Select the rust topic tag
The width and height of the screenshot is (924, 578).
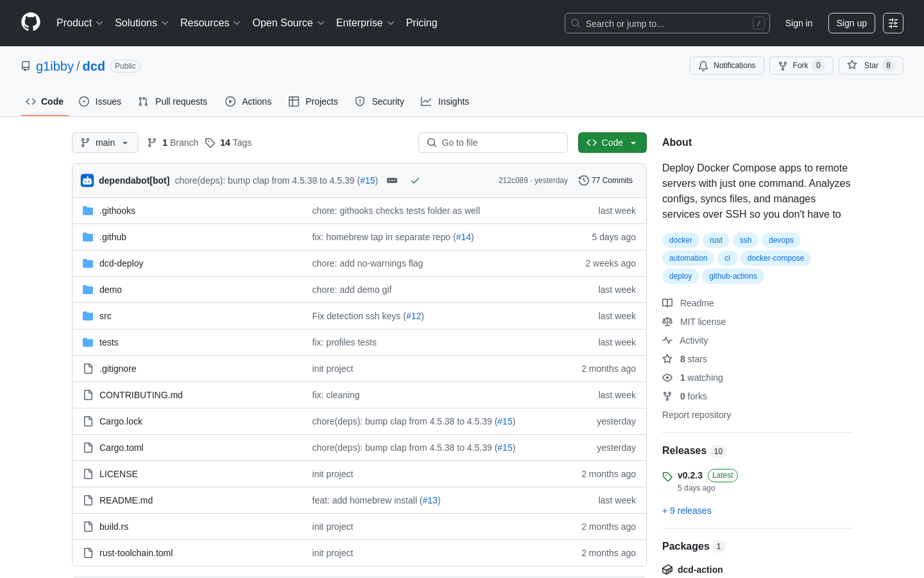tap(716, 240)
